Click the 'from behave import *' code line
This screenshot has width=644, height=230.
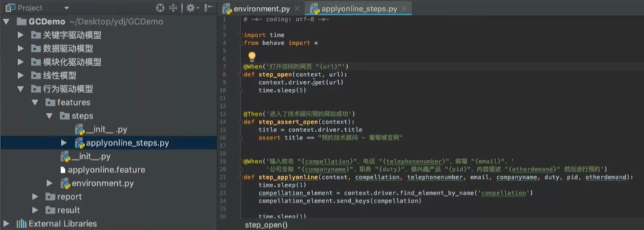click(x=281, y=43)
